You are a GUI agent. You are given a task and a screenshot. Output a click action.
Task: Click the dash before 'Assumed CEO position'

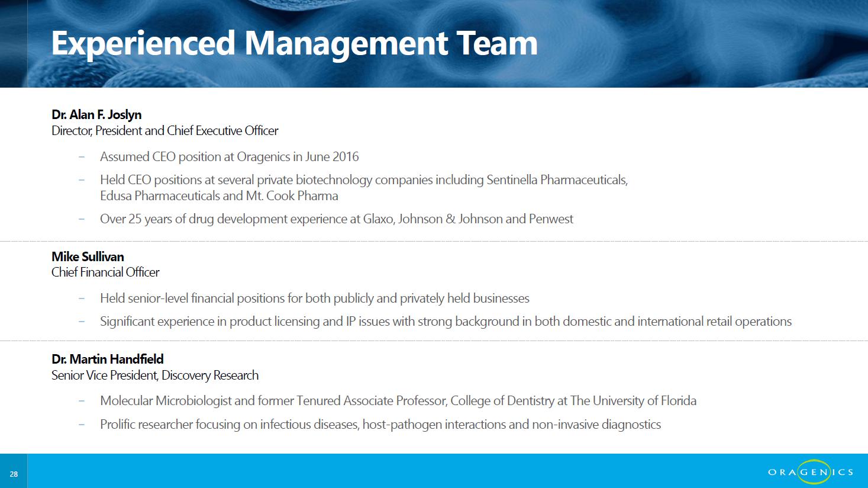tap(81, 157)
